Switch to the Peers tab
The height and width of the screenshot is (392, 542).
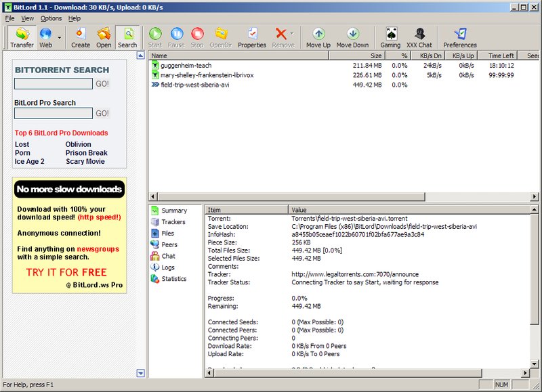164,244
